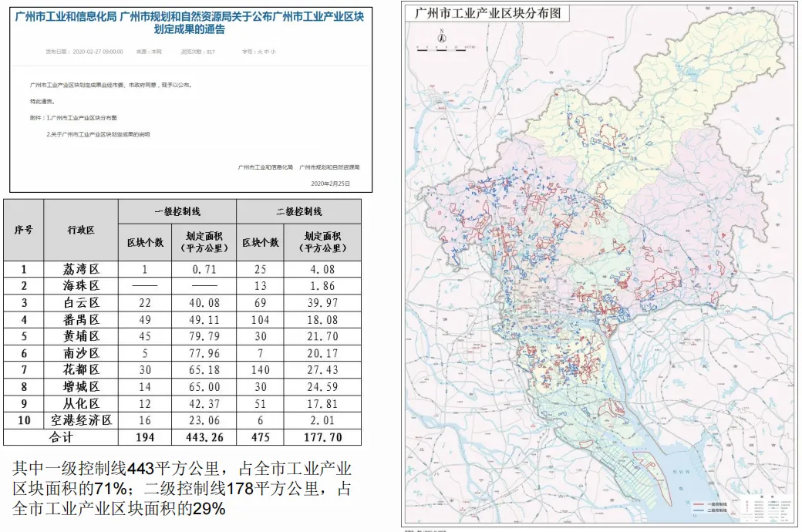Click the map title 广州市工业产业区块分布图
802x532 pixels.
point(487,13)
